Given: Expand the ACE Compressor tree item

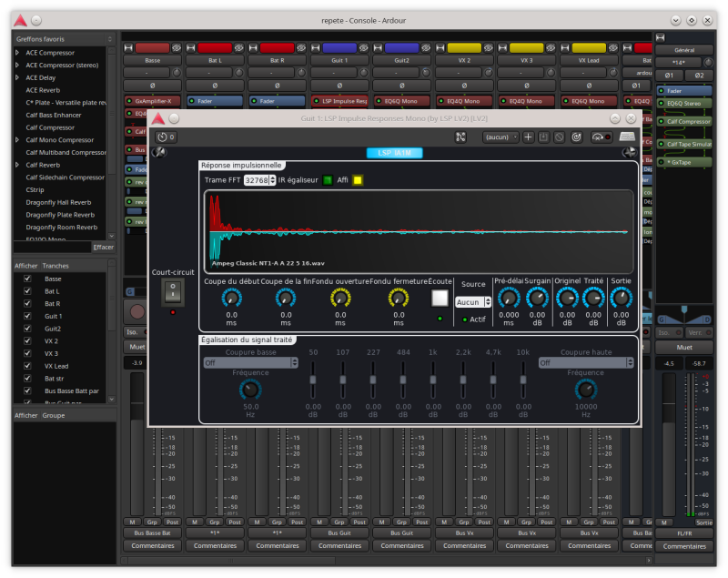Looking at the screenshot, I should [x=17, y=53].
